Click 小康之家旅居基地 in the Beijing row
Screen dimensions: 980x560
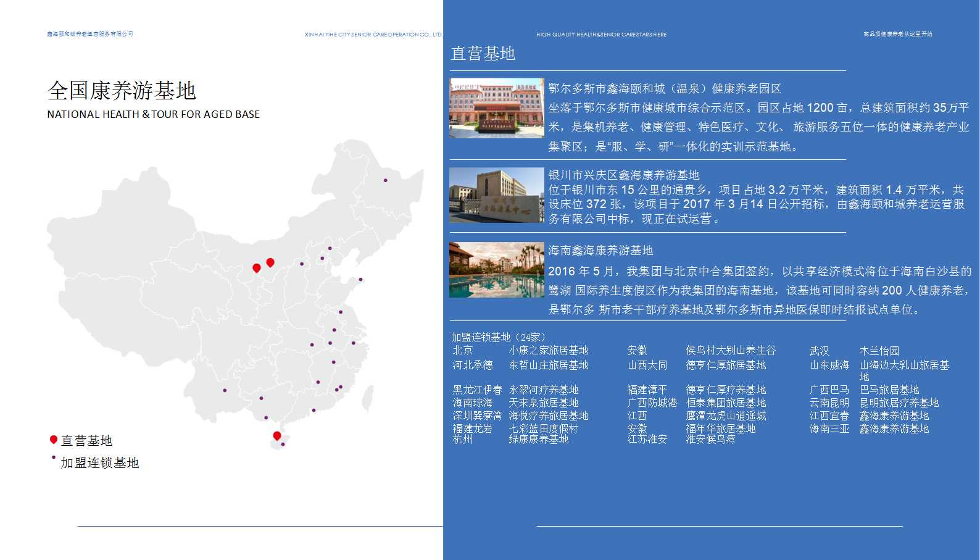tap(548, 350)
